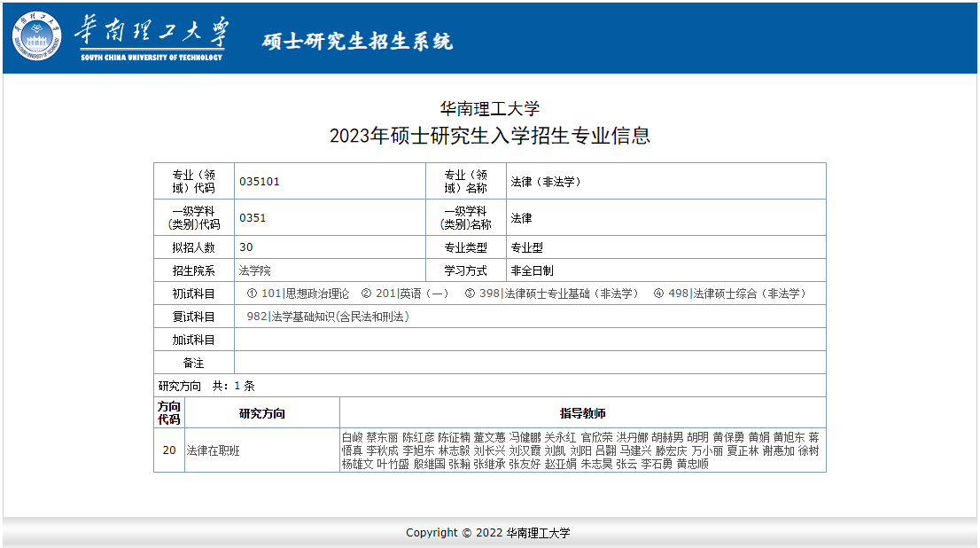Screen dimensions: 980x548
Task: Click supervisor name 黄忠顺 in teacher list
Action: [x=693, y=464]
